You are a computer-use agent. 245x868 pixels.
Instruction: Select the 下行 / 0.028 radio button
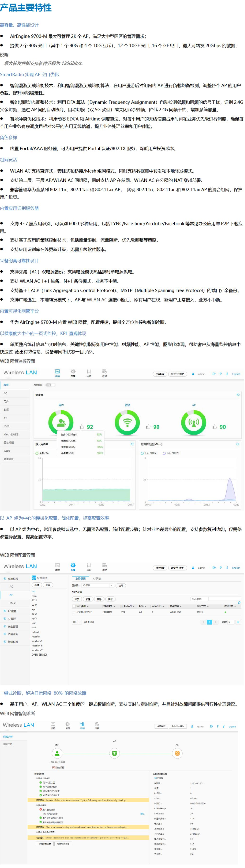coord(164,453)
